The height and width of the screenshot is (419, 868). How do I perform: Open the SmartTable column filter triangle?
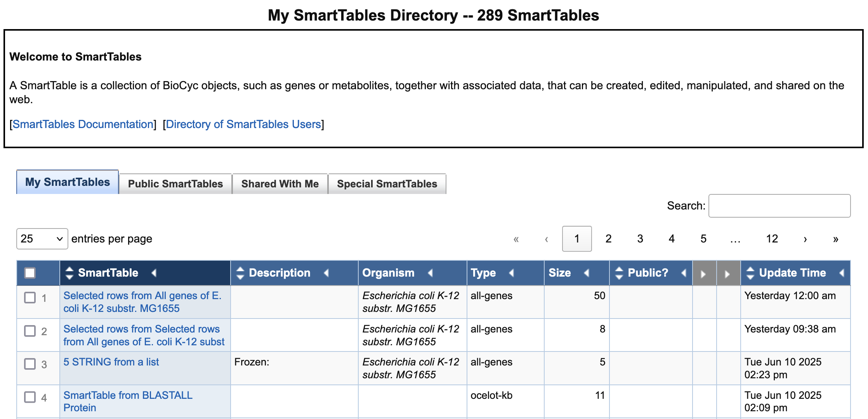click(154, 273)
